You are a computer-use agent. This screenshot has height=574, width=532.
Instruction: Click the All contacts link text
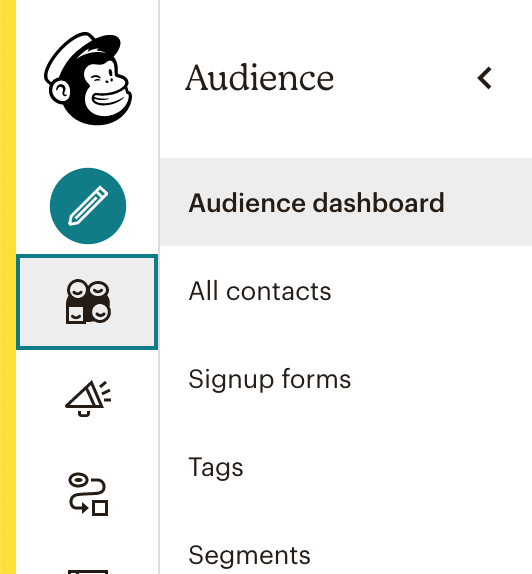click(260, 291)
